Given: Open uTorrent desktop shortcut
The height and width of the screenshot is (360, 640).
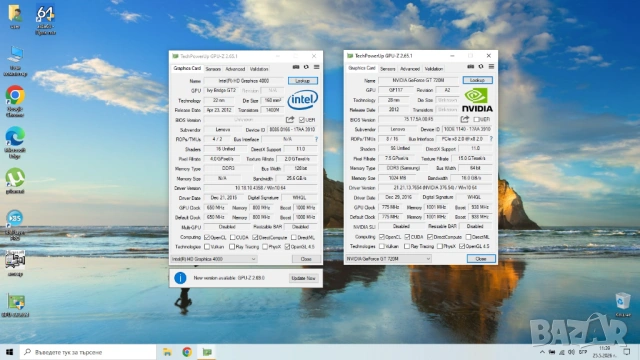Looking at the screenshot, I should (x=15, y=181).
